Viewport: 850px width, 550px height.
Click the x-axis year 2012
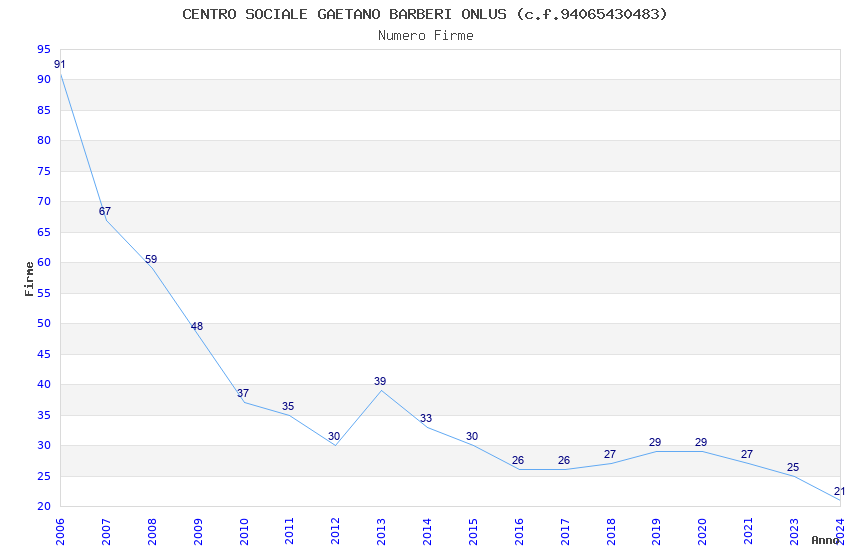(x=335, y=532)
